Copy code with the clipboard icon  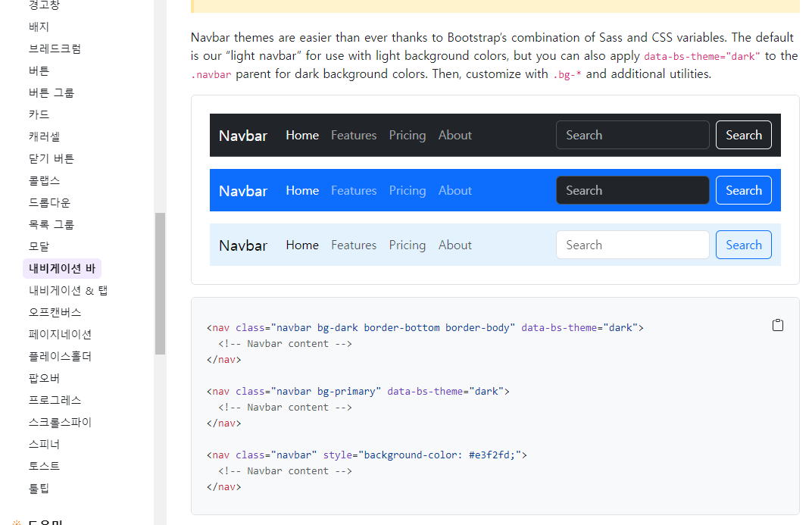pos(777,325)
